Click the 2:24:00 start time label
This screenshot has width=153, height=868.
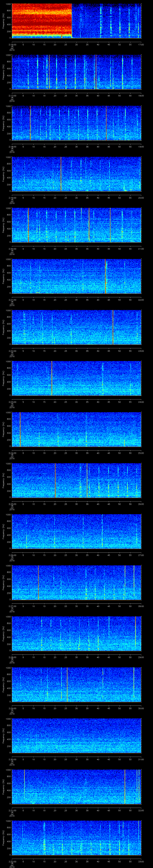tap(12, 453)
